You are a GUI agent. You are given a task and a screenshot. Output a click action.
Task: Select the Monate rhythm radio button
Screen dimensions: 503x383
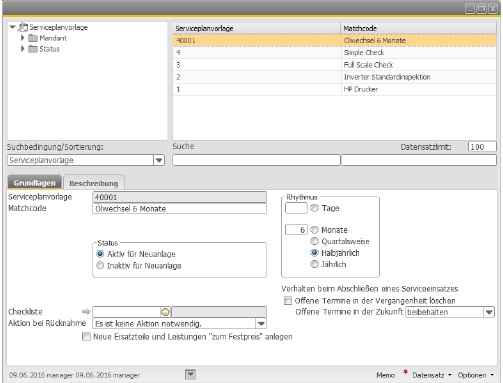314,230
